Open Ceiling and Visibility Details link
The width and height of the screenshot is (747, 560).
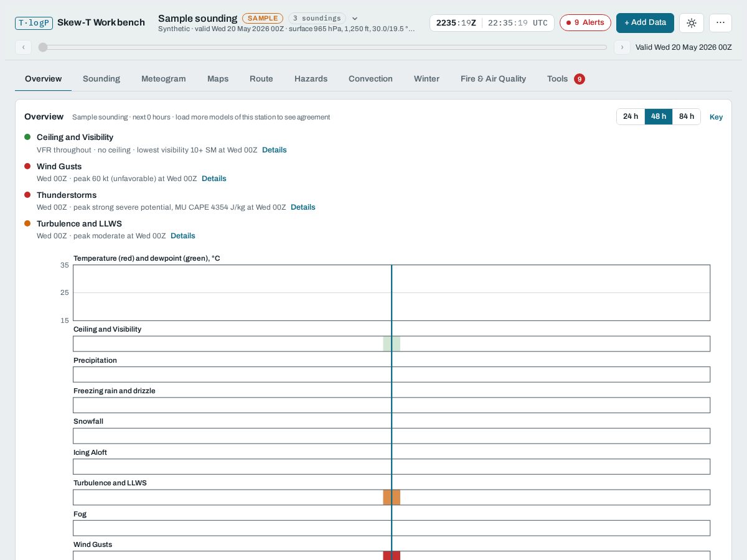(x=275, y=150)
